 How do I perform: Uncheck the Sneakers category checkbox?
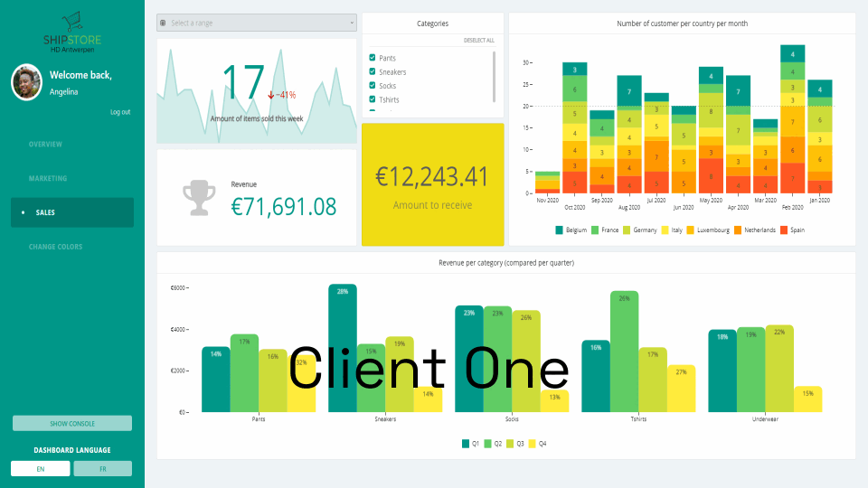[373, 71]
